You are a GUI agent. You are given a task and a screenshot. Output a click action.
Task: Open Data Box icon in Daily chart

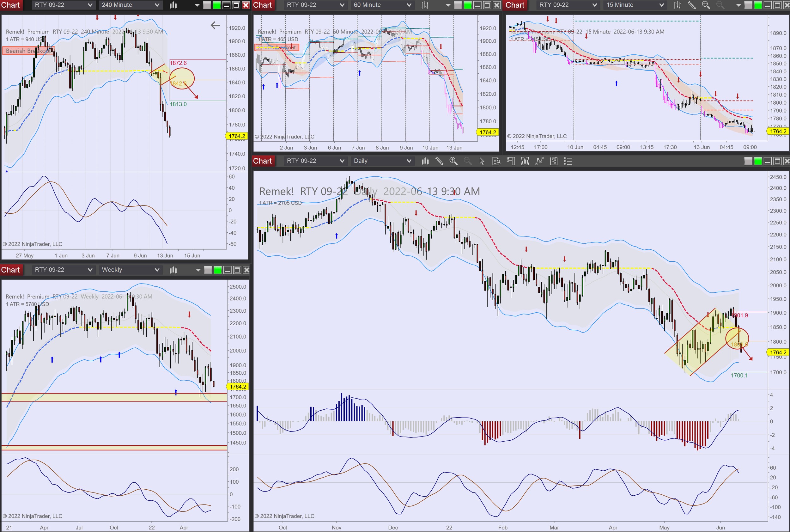[x=496, y=161]
